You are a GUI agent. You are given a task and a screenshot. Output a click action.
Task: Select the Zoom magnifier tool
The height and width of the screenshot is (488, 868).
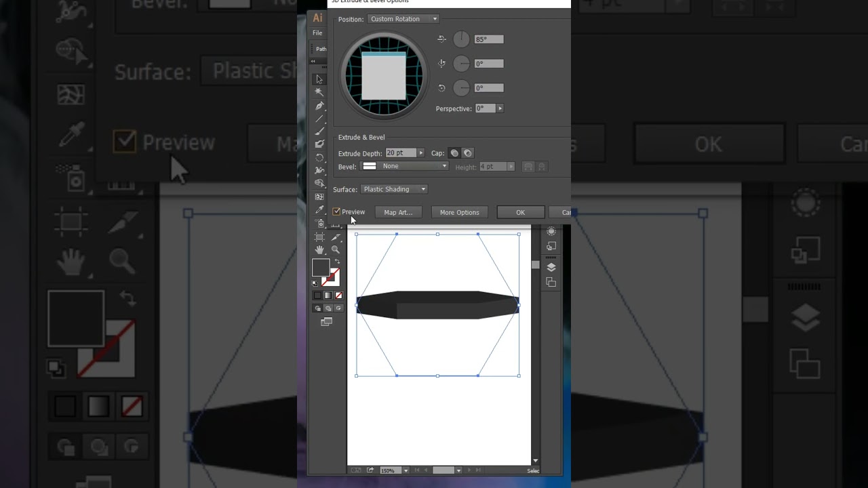pyautogui.click(x=336, y=249)
